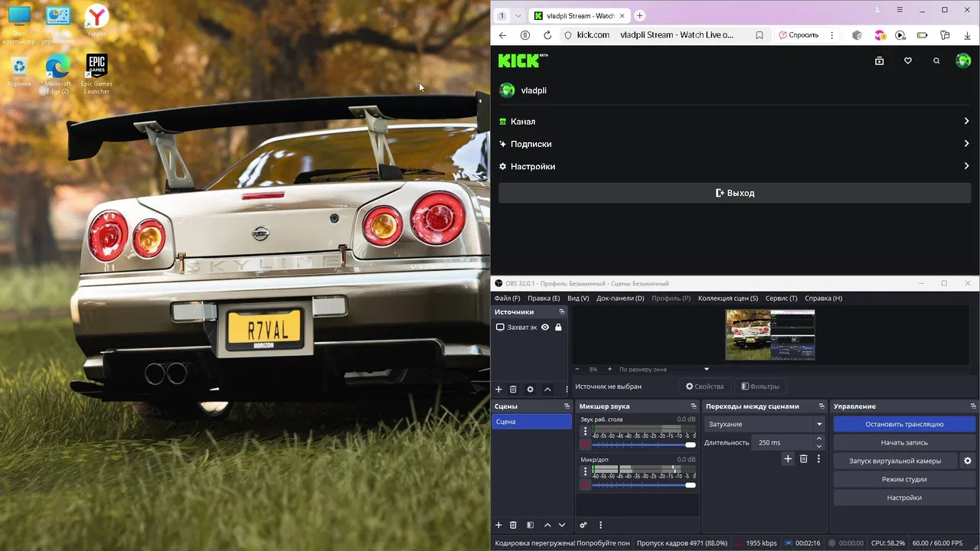Delete the selected source in Источники
Image resolution: width=980 pixels, height=551 pixels.
pos(514,390)
